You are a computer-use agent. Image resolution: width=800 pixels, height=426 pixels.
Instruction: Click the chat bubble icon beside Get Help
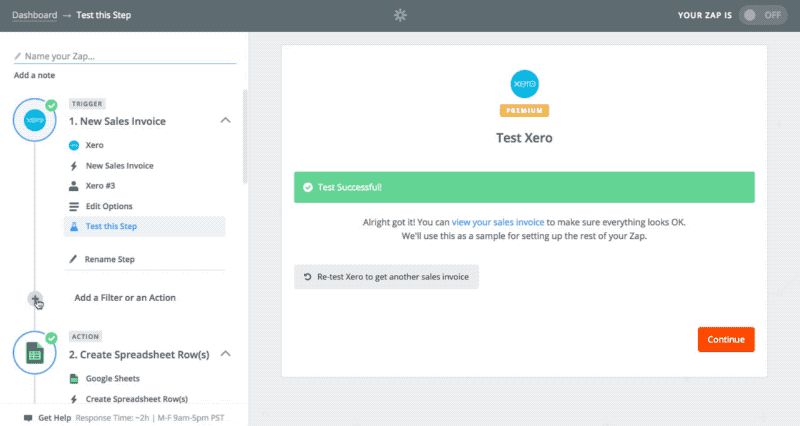(x=28, y=418)
